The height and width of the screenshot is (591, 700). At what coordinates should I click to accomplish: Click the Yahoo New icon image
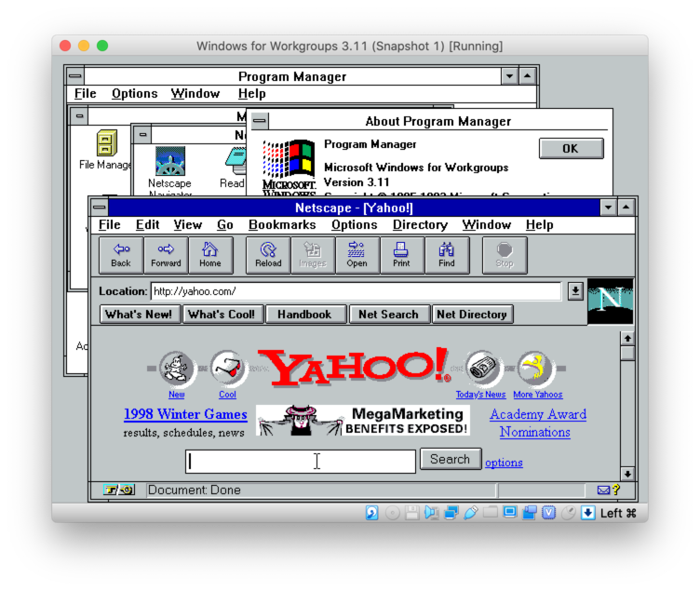[x=177, y=369]
